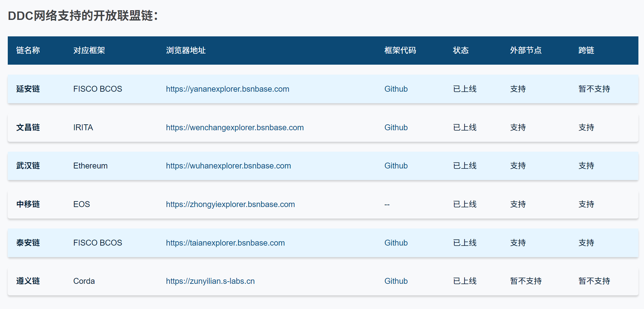Screen dimensions: 644x309
Task: Open the wenchangexplorer.bsnbase.com link
Action: click(234, 127)
